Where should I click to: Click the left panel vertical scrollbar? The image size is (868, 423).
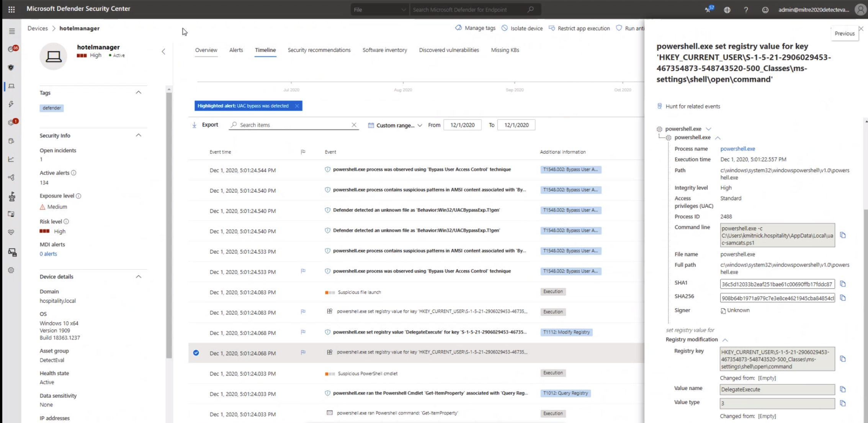(x=169, y=225)
